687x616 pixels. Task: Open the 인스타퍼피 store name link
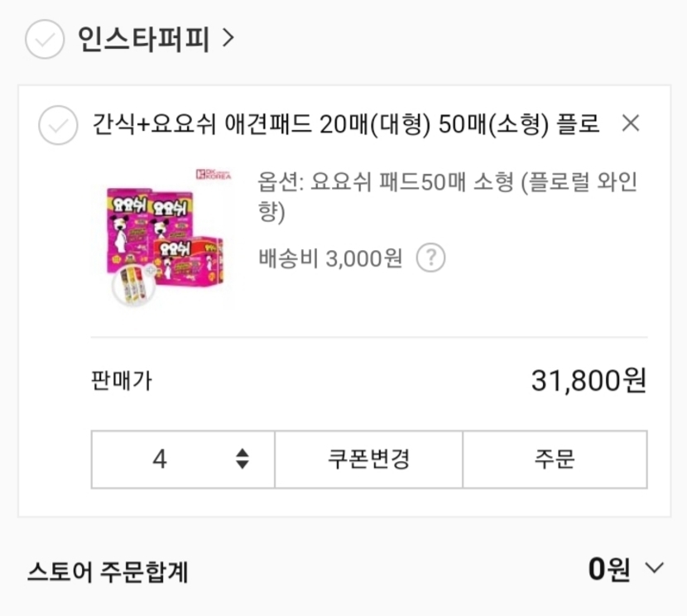tap(143, 39)
